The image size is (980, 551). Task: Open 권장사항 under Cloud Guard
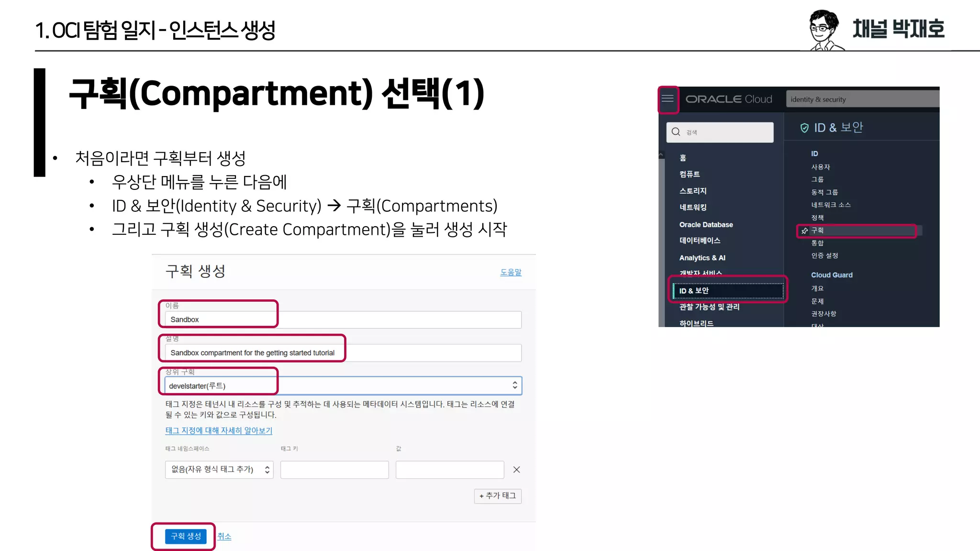824,314
